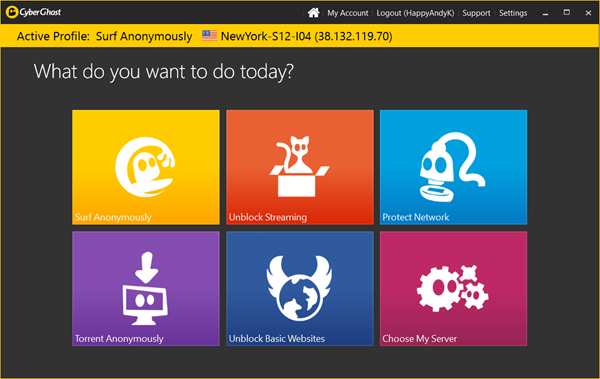Viewport: 600px width, 379px height.
Task: Minimize the CyberGhost window
Action: 545,13
